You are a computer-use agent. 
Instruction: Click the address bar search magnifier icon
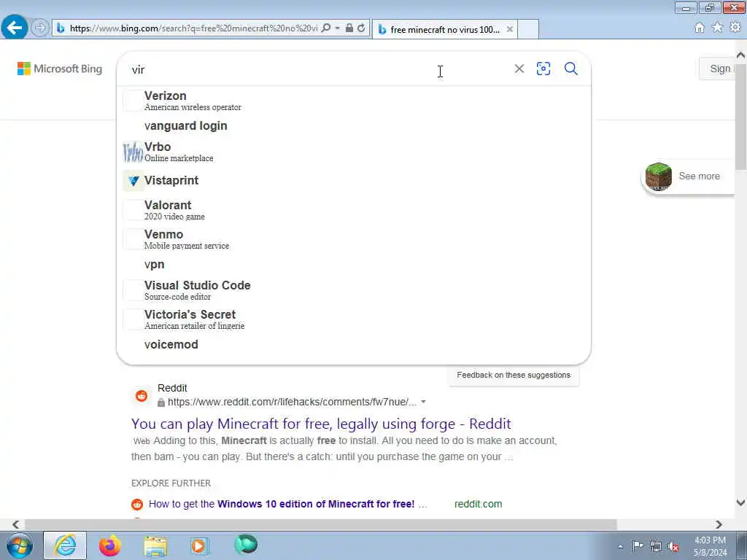(x=326, y=28)
